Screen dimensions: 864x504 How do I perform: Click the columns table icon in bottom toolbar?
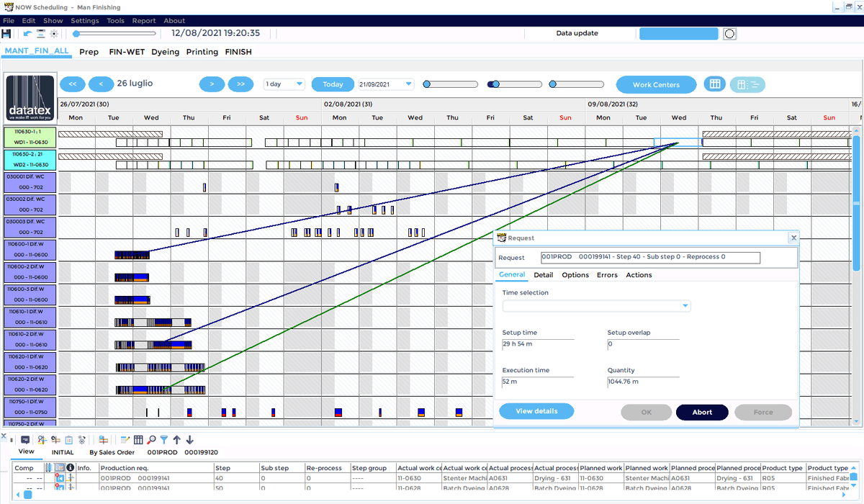pyautogui.click(x=138, y=440)
